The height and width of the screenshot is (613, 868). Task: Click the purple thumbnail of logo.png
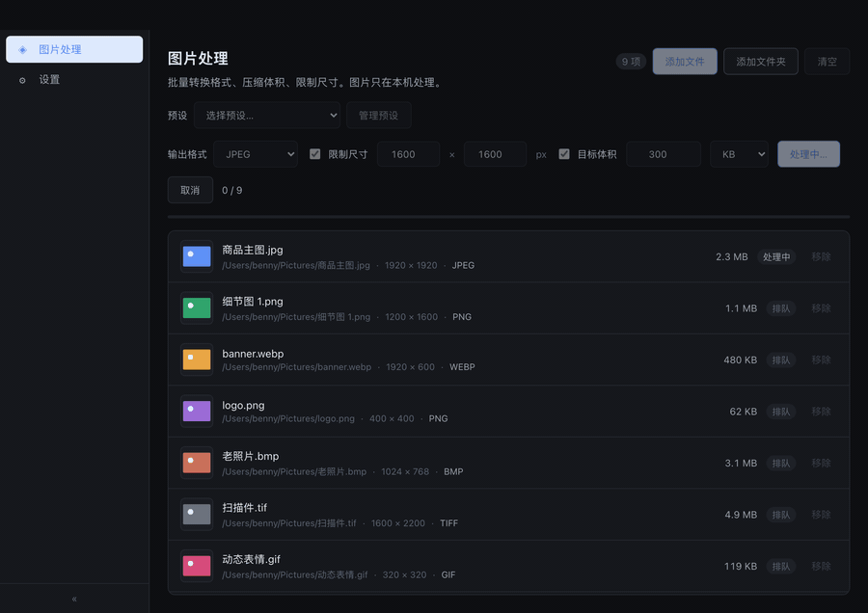(197, 411)
